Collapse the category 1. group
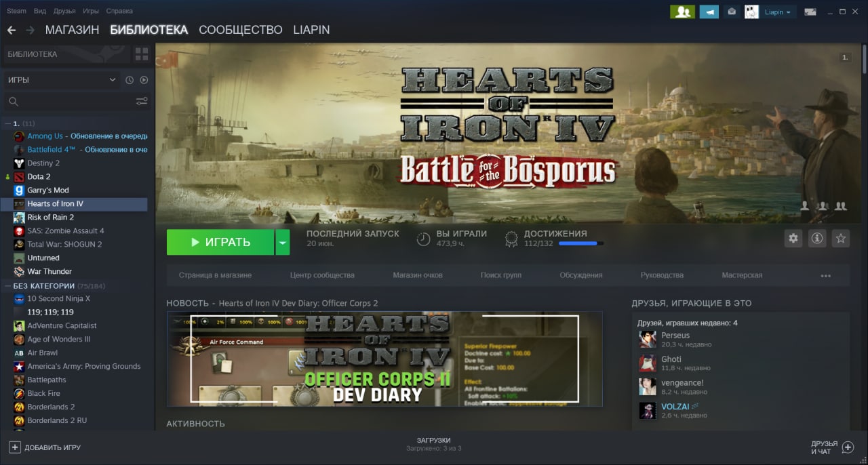 pos(7,123)
